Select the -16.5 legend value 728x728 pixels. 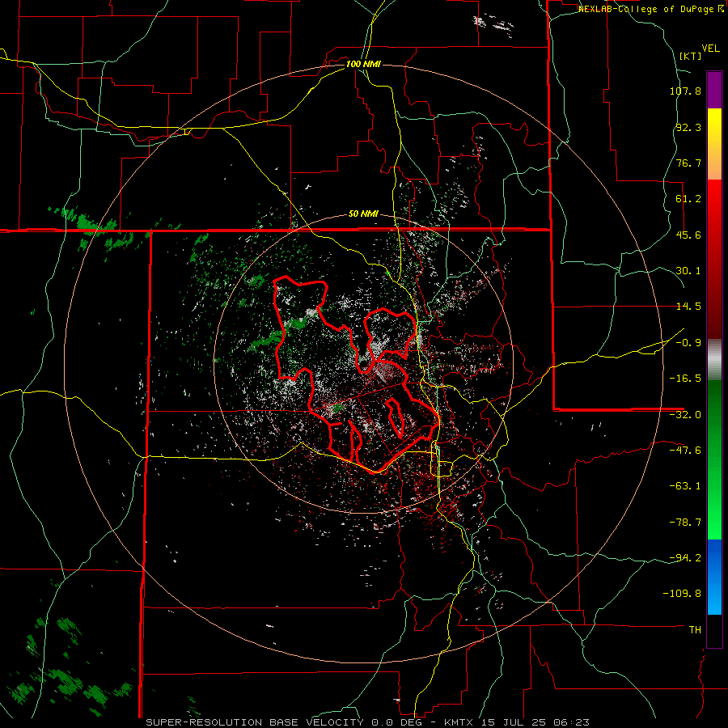pos(685,379)
